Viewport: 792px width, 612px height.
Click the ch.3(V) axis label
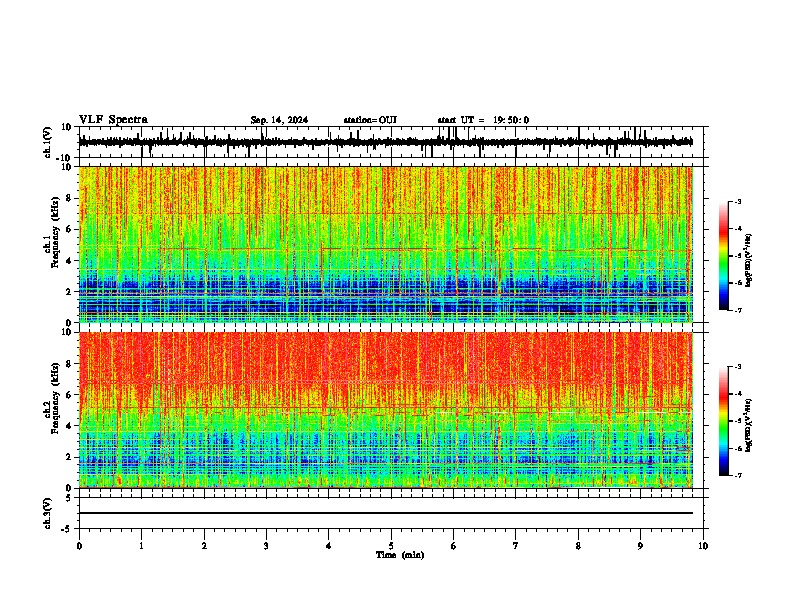pos(48,513)
